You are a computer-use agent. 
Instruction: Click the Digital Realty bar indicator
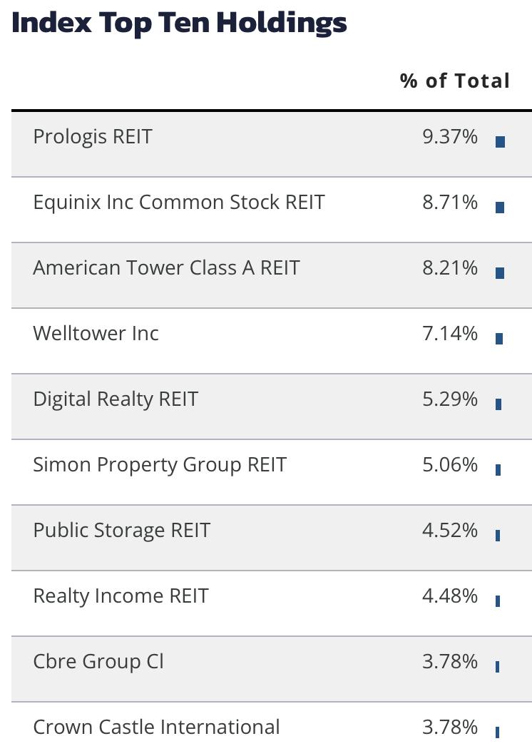(498, 404)
